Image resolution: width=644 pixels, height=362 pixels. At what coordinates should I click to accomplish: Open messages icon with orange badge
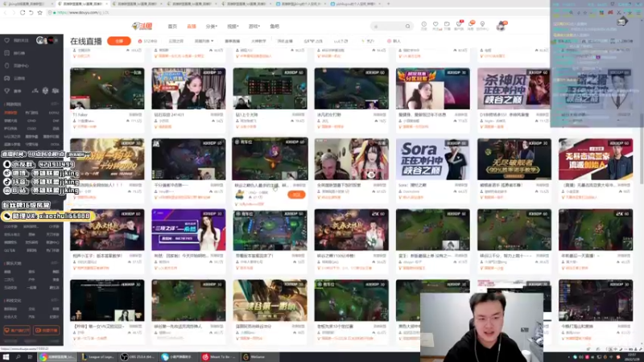pos(471,25)
